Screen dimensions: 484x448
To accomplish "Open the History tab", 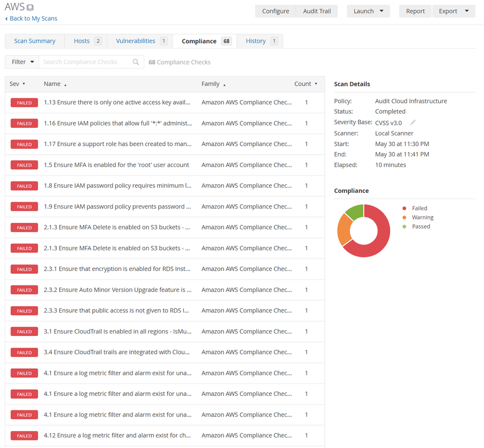I will 260,41.
